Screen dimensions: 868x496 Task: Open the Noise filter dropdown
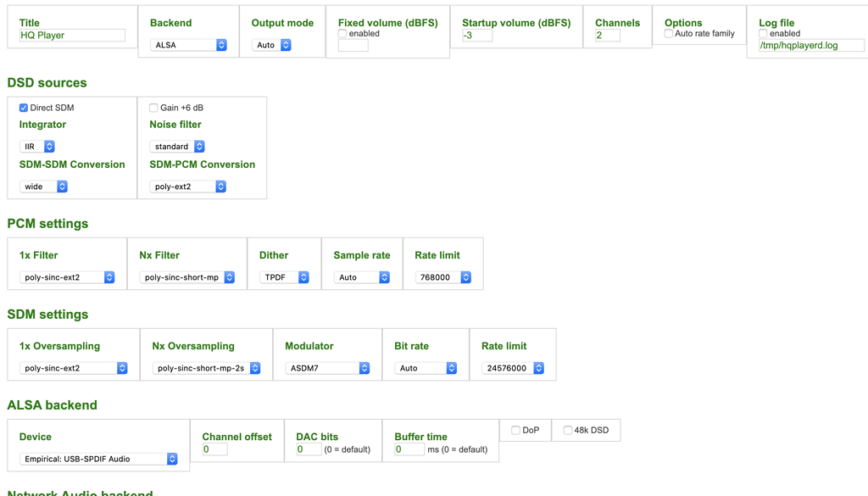[x=177, y=146]
